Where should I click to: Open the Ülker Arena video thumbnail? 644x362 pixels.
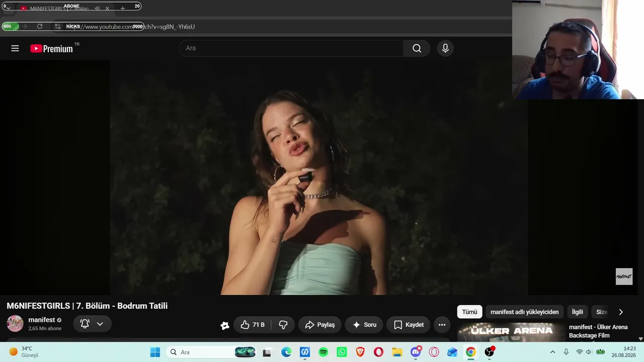click(511, 332)
